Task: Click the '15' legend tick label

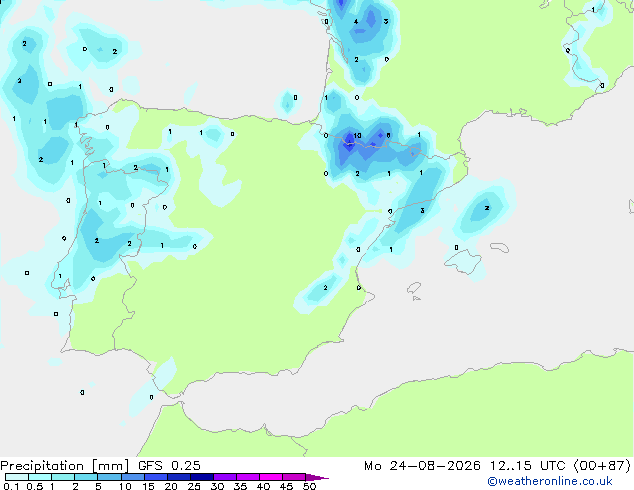Action: (x=148, y=486)
